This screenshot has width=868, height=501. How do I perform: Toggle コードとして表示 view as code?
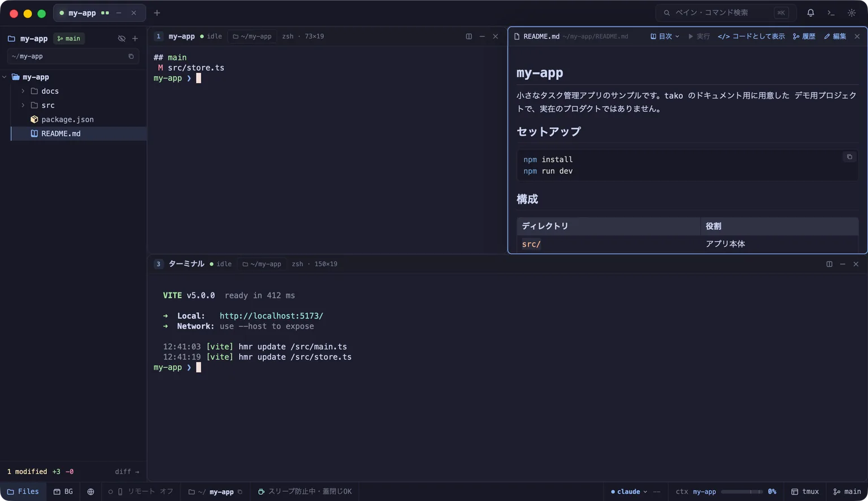tap(751, 36)
